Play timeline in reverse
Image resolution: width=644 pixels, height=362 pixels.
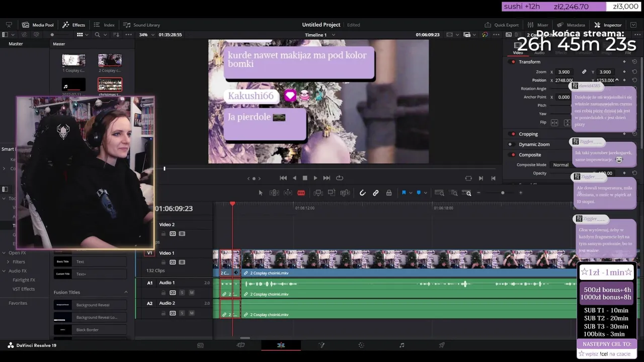coord(294,178)
